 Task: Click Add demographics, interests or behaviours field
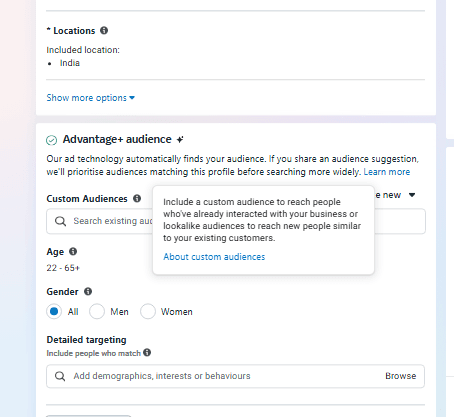[235, 376]
